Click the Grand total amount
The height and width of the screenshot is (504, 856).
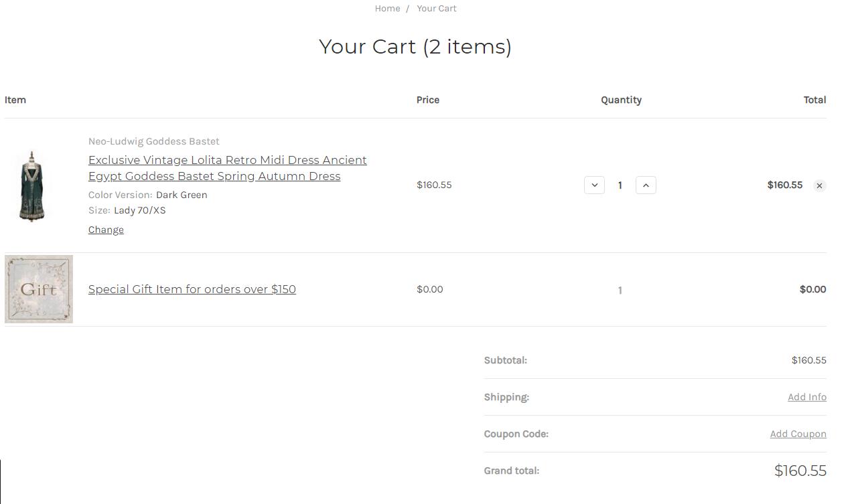click(800, 471)
